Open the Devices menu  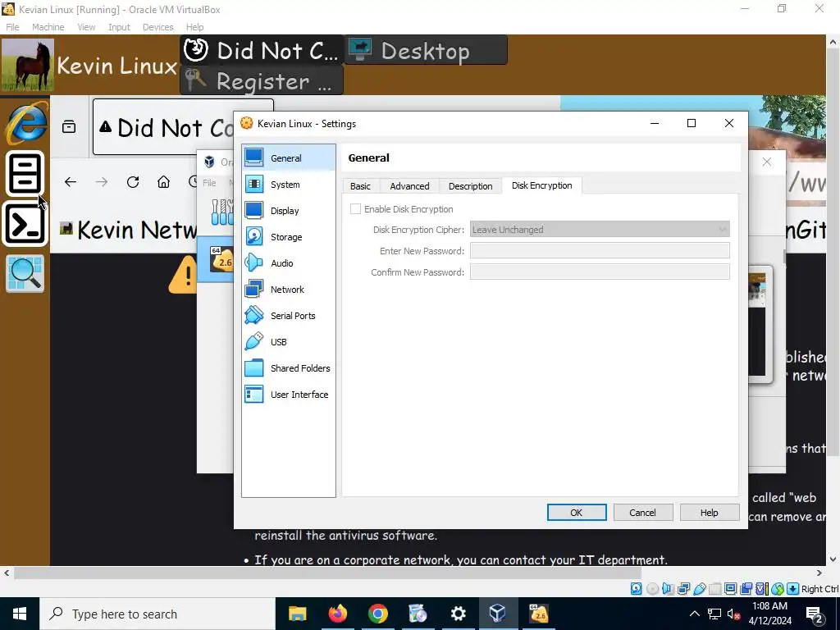157,27
